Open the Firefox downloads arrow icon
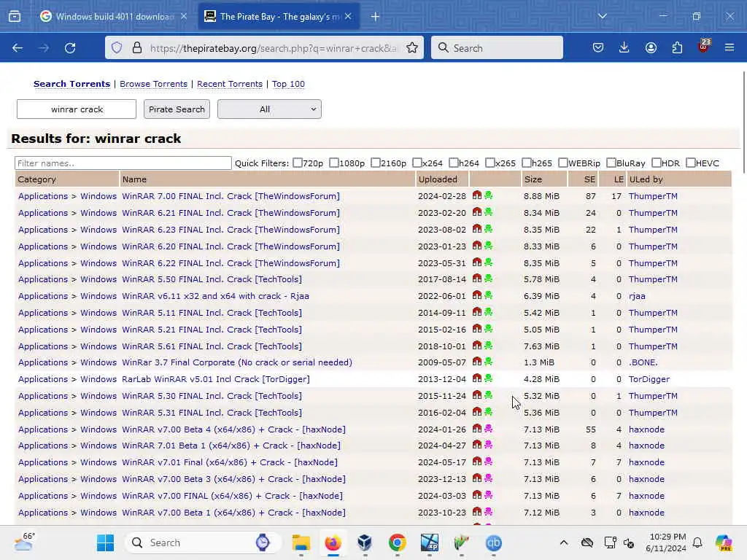This screenshot has width=747, height=560. click(624, 47)
